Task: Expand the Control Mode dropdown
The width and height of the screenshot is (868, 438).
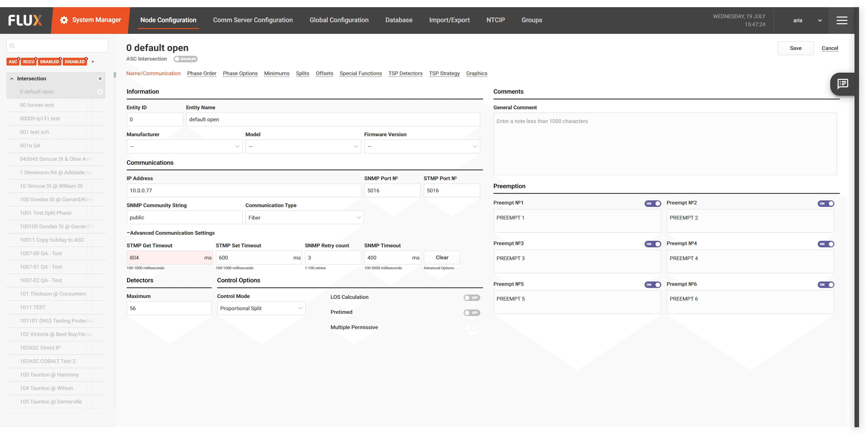Action: click(x=261, y=308)
